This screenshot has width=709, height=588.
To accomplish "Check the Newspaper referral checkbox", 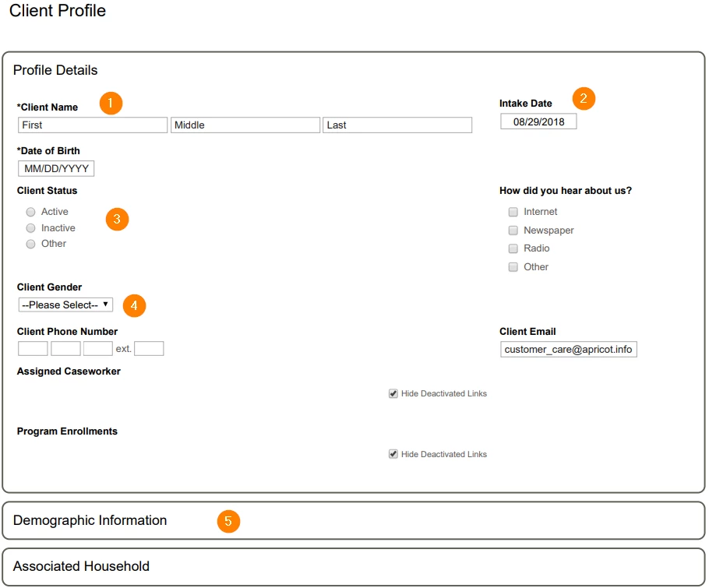I will (513, 231).
